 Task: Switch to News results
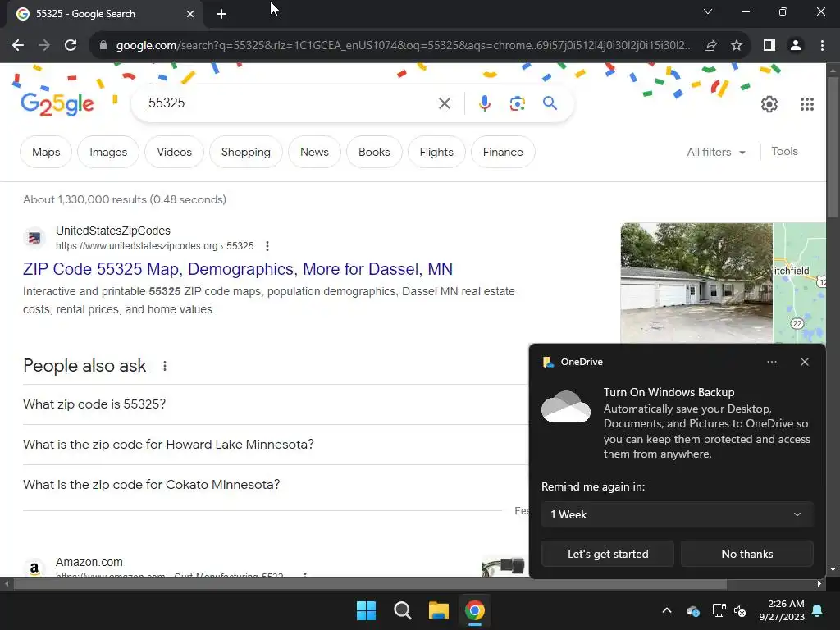[x=314, y=152]
